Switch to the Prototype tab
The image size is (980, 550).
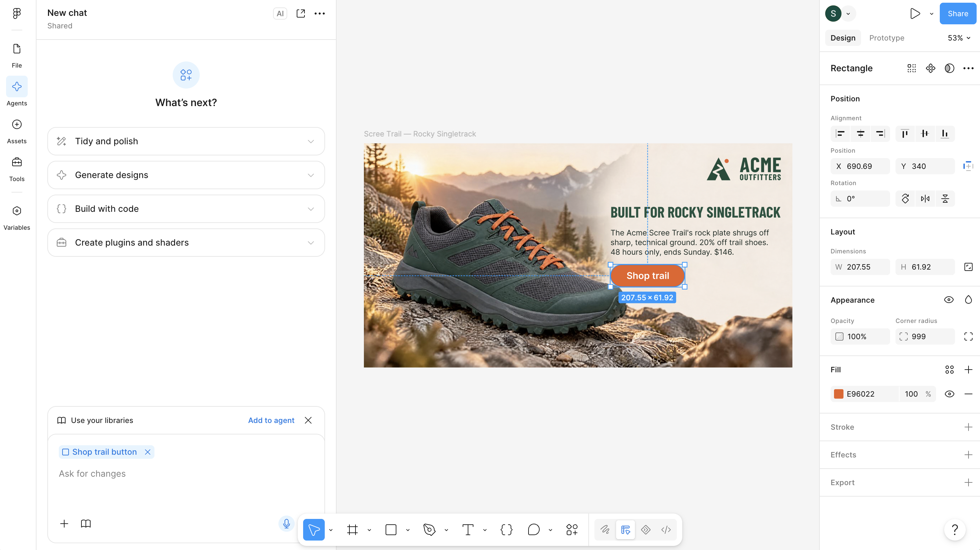[886, 38]
